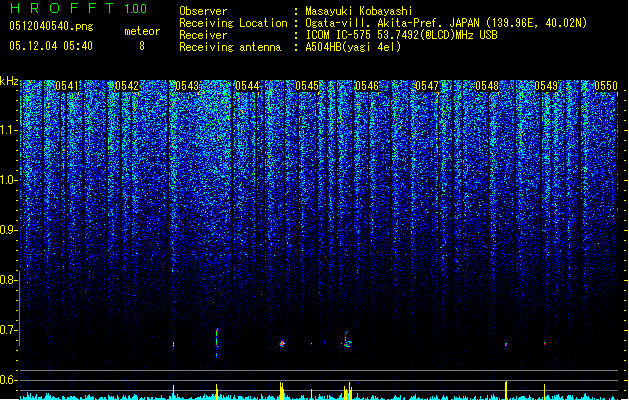Screen dimensions: 629x400
Task: Click the HROFFT 1.0.0 title text
Action: click(x=78, y=8)
